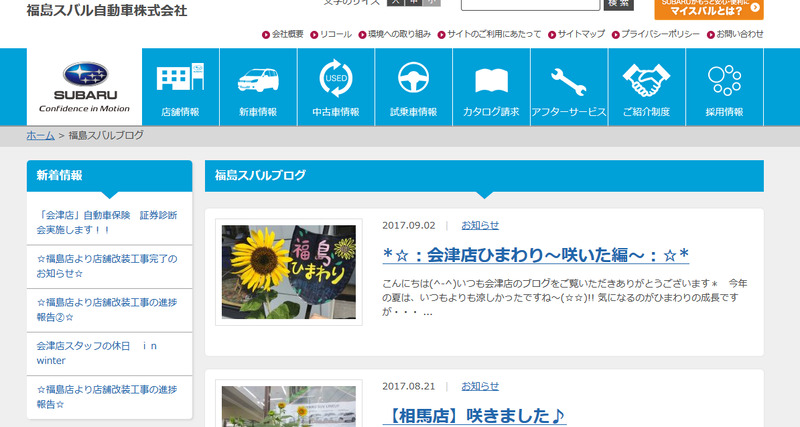Set text size to 中
Screen dimensions: 800x427
(413, 3)
